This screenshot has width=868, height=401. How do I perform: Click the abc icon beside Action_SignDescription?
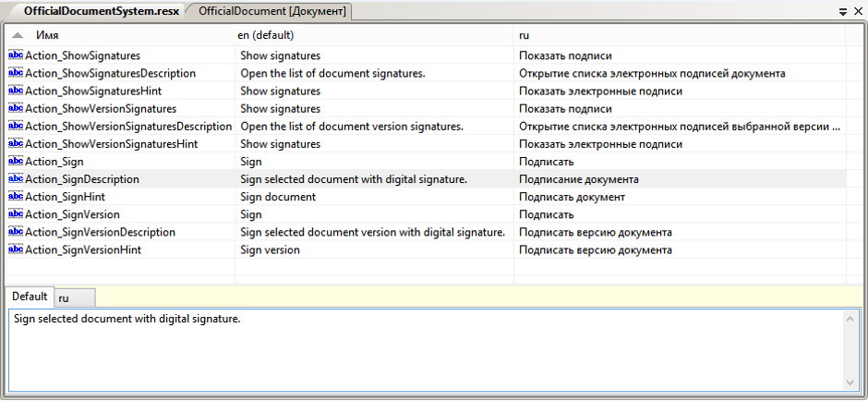(x=15, y=179)
